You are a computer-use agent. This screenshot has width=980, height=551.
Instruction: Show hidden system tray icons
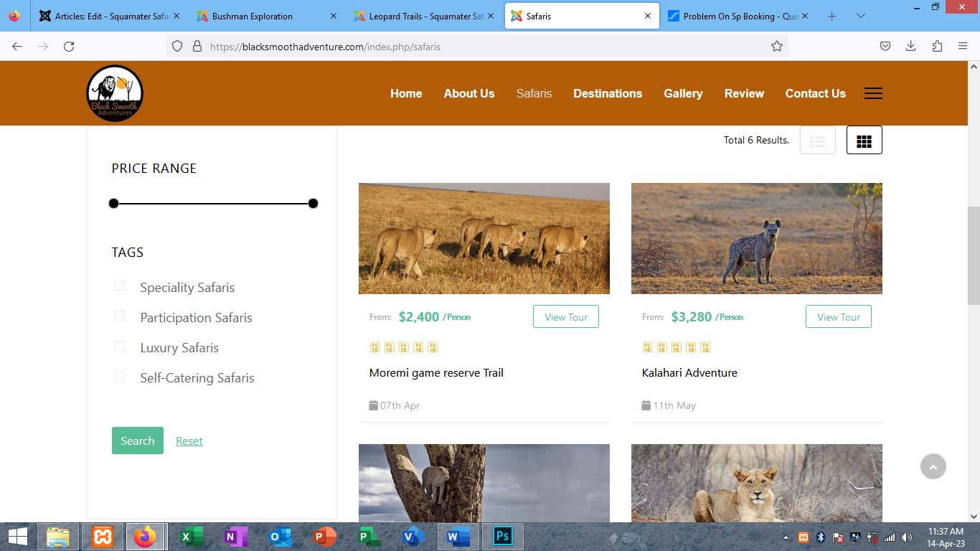coord(786,537)
